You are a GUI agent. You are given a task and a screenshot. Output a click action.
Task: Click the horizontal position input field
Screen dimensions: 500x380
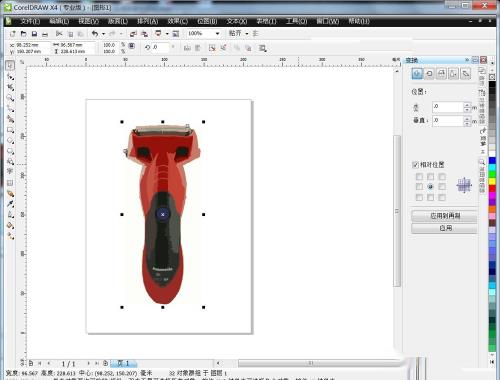(x=448, y=107)
